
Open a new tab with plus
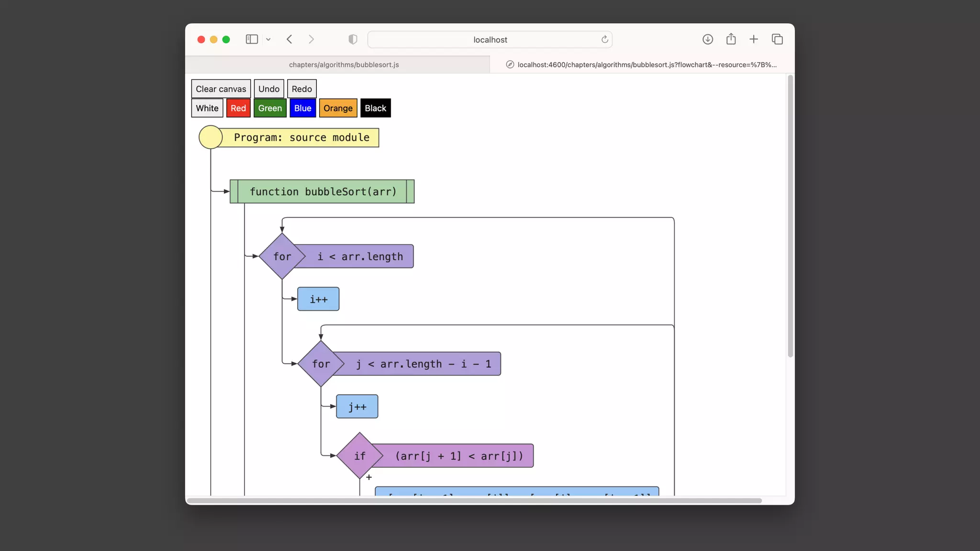click(754, 39)
